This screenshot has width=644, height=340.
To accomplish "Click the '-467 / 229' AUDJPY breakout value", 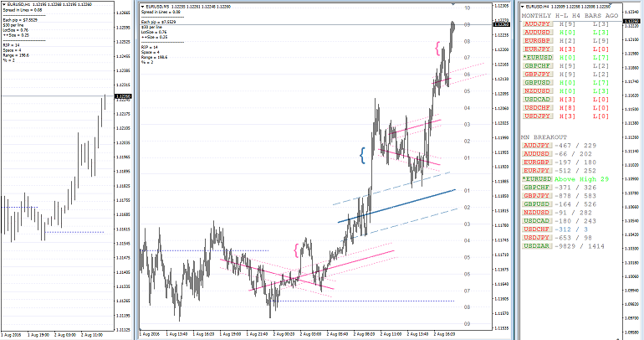I will tap(575, 146).
